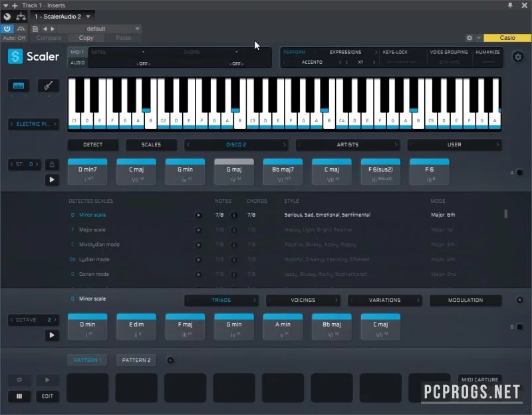Trigger the D min7 chord pad
Screen dimensions: 532x415
[88, 172]
